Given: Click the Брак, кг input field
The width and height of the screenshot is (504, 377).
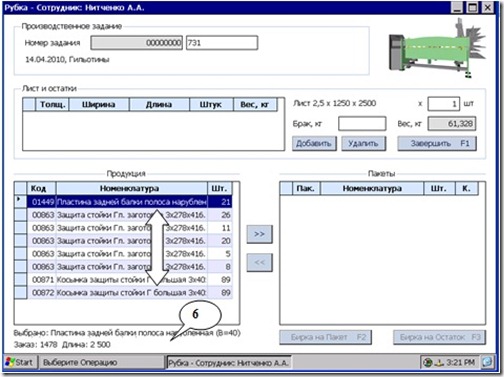Looking at the screenshot, I should 362,124.
